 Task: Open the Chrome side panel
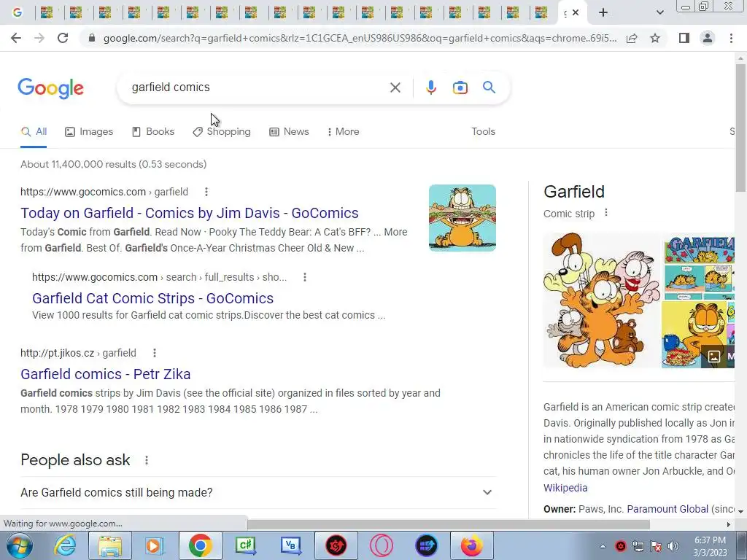(x=684, y=38)
